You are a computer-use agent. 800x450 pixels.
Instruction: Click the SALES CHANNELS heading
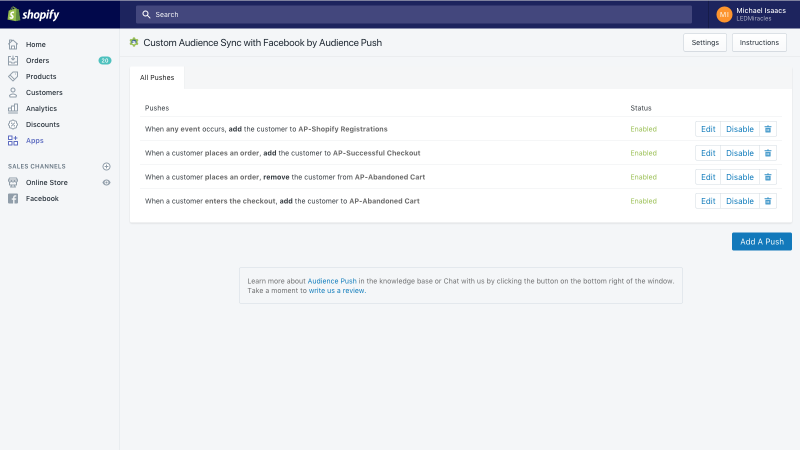(37, 166)
